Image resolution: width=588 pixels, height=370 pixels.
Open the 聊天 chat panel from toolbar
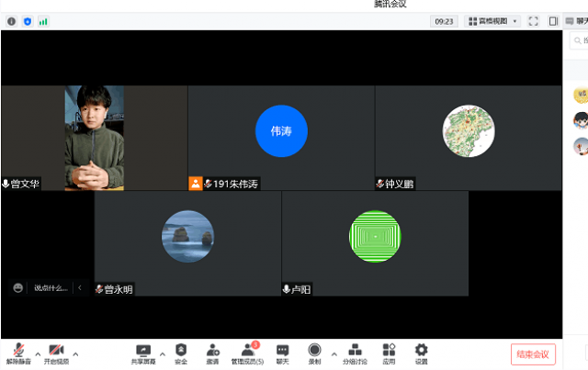(282, 353)
